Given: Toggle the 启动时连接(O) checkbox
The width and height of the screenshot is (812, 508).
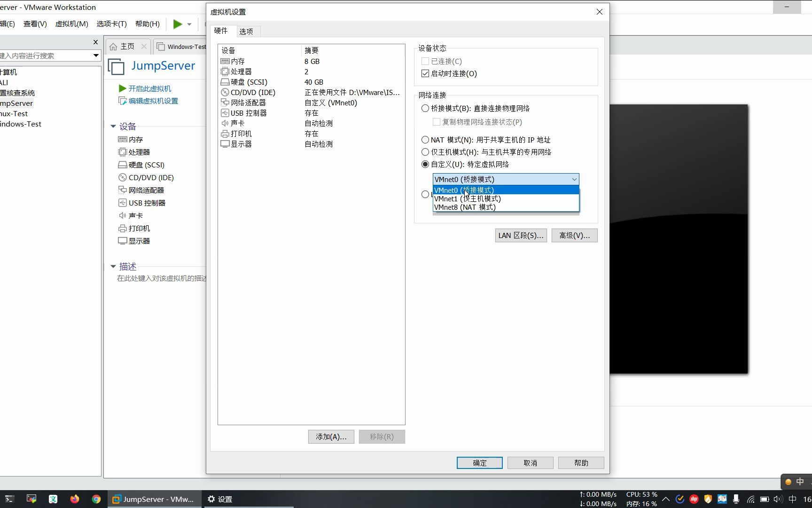Looking at the screenshot, I should pyautogui.click(x=425, y=73).
